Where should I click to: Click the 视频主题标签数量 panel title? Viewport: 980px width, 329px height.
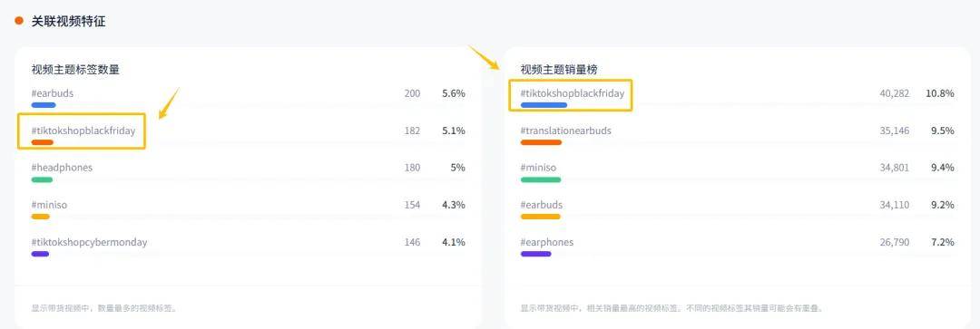coord(75,69)
